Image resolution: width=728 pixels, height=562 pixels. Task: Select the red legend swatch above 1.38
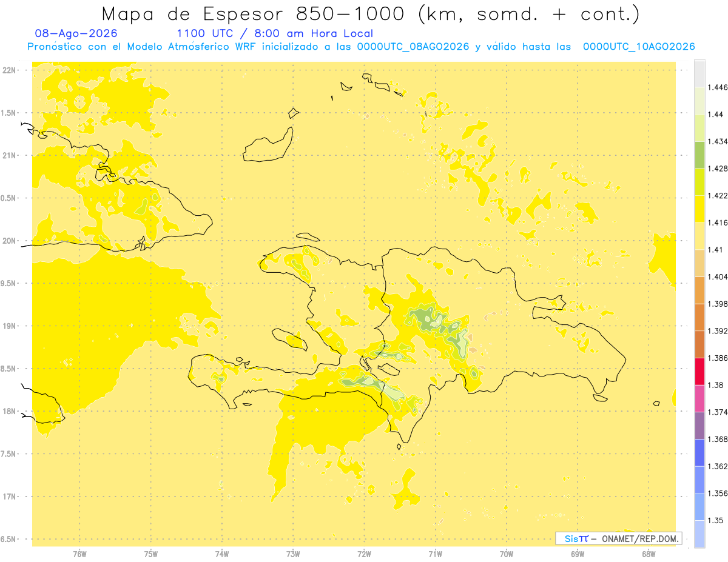(x=699, y=372)
